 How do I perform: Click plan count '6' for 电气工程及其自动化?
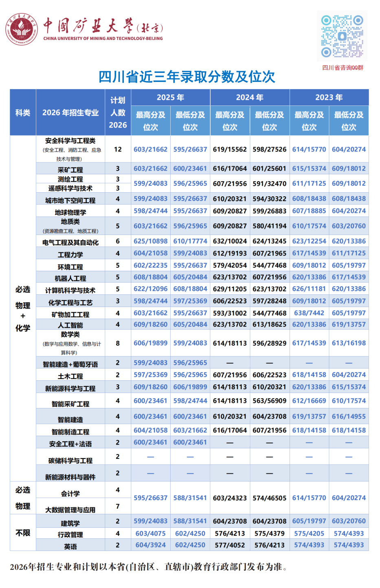(x=118, y=241)
